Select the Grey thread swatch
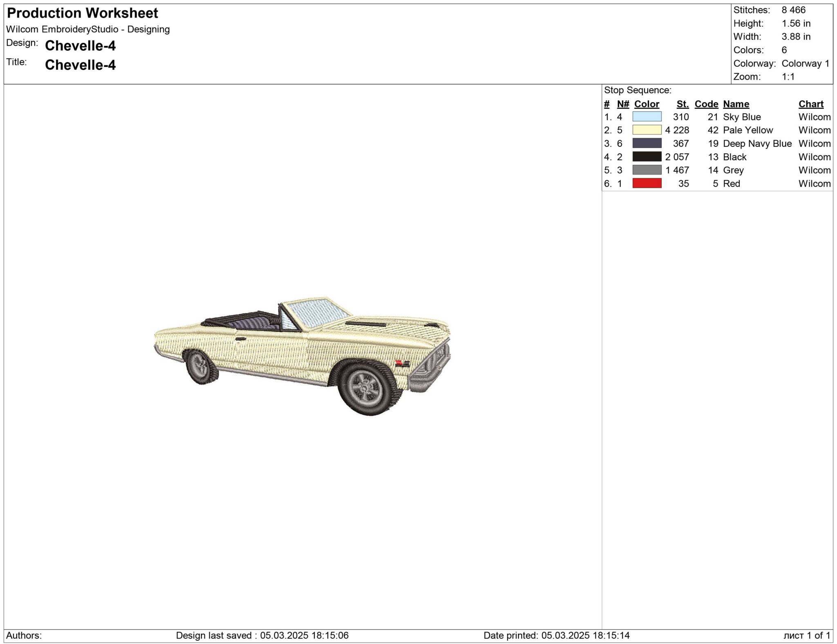This screenshot has width=837, height=644. (647, 170)
